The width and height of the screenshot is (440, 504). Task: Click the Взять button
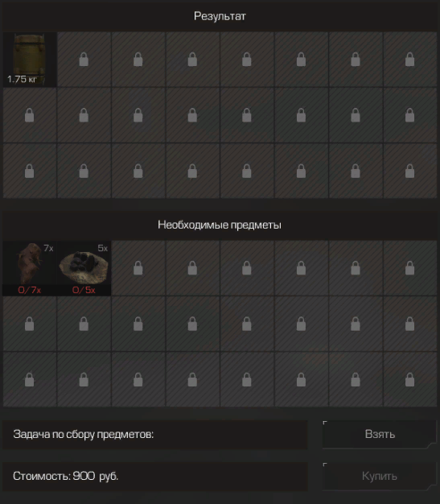coord(380,434)
